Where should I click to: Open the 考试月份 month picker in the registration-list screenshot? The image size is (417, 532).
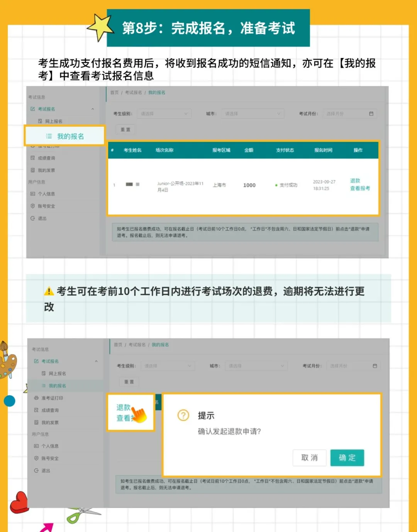point(350,114)
